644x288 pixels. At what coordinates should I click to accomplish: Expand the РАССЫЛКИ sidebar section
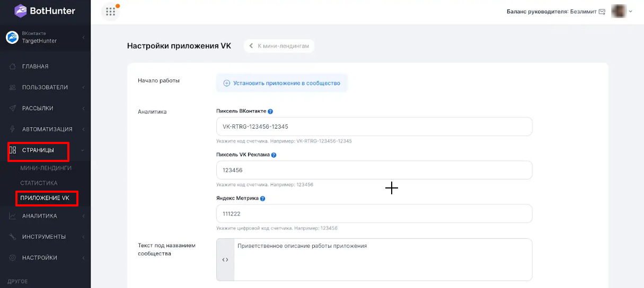click(46, 108)
